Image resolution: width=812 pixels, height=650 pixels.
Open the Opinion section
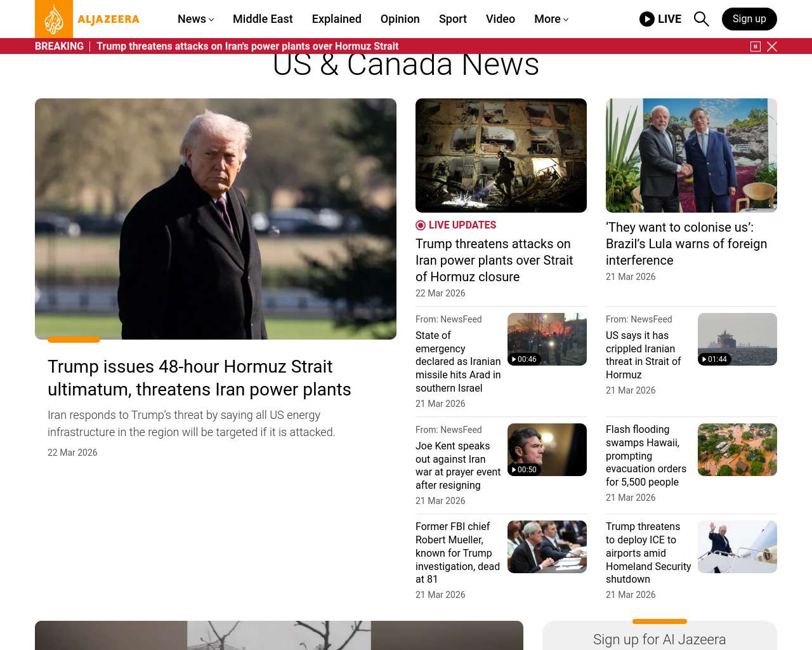coord(400,19)
